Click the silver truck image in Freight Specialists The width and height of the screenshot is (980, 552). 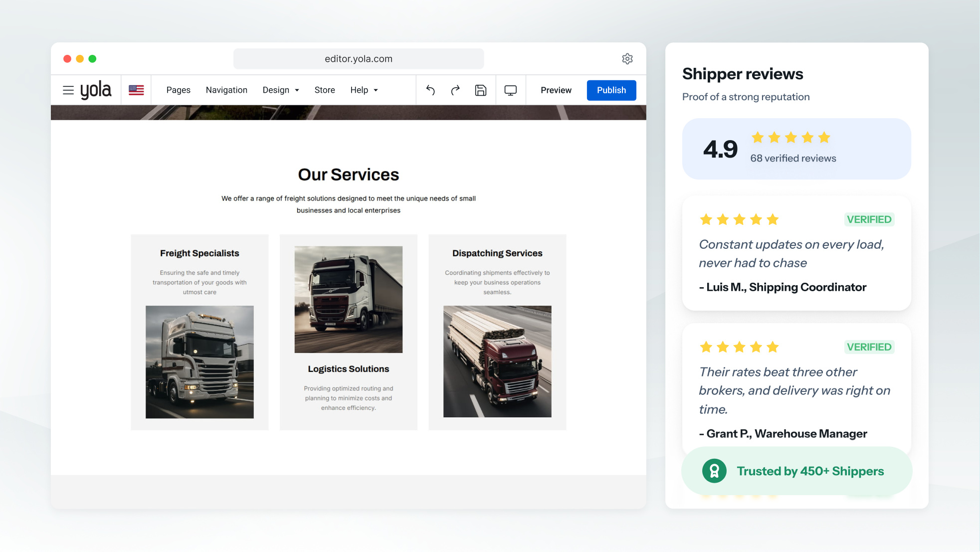tap(199, 362)
